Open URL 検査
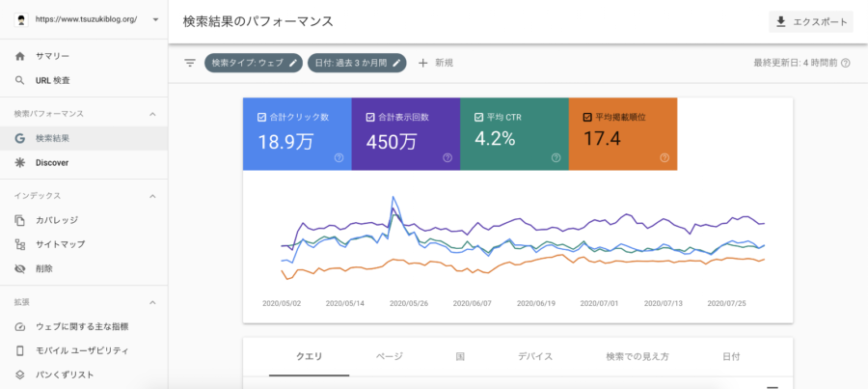Screen dimensions: 868x389 pyautogui.click(x=84, y=80)
